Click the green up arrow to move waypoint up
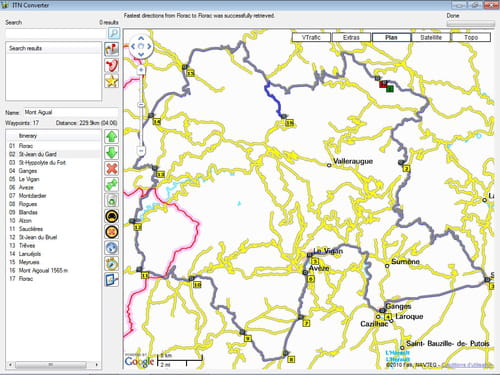The image size is (500, 375). click(x=112, y=137)
